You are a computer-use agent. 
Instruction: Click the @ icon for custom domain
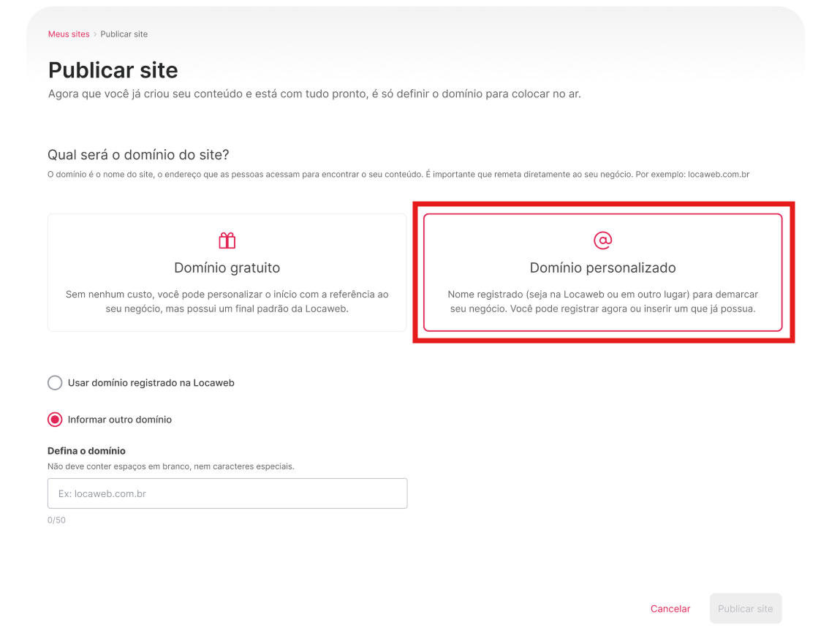(x=602, y=240)
